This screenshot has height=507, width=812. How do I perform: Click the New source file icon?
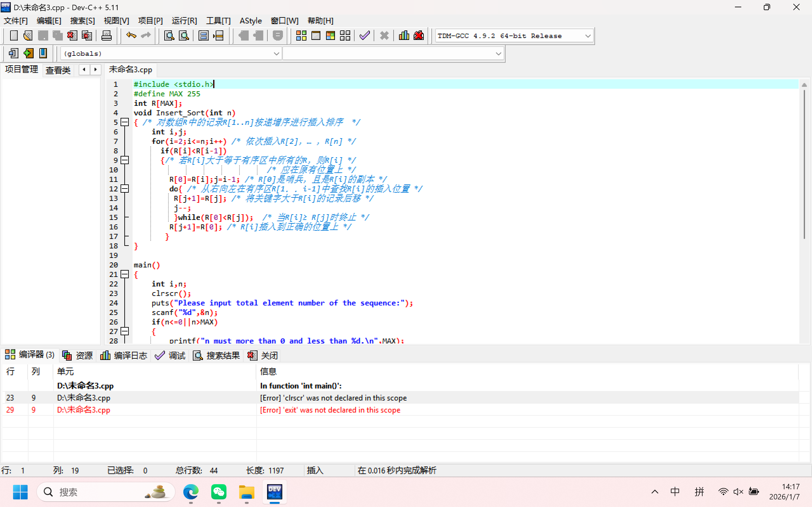click(14, 35)
